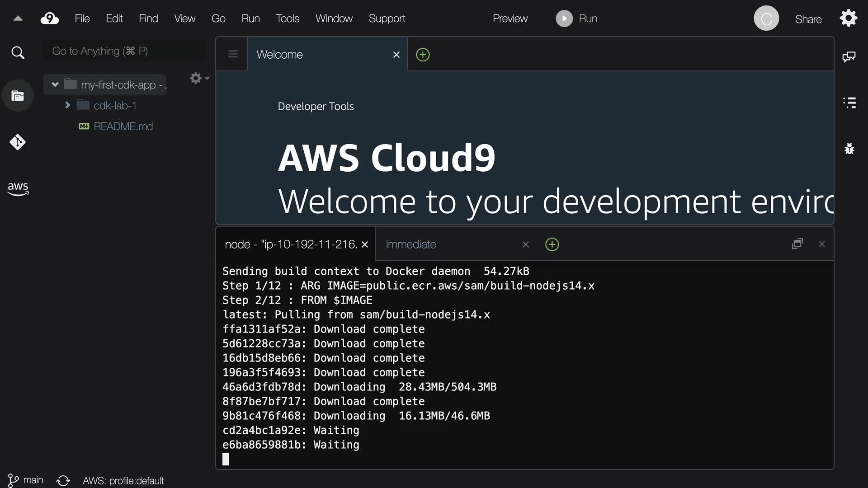Maximize the terminal pane toggle

coord(797,244)
